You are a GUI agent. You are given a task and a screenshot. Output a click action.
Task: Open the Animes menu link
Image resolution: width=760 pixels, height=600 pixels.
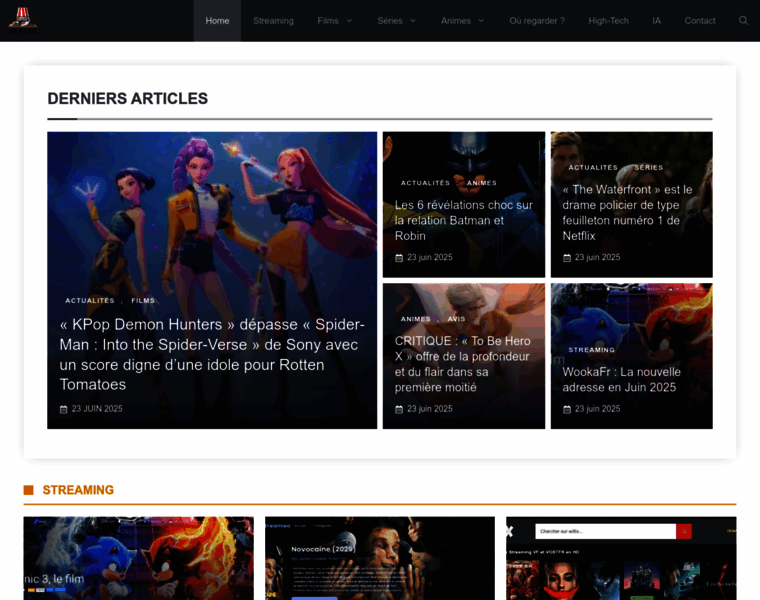point(456,21)
